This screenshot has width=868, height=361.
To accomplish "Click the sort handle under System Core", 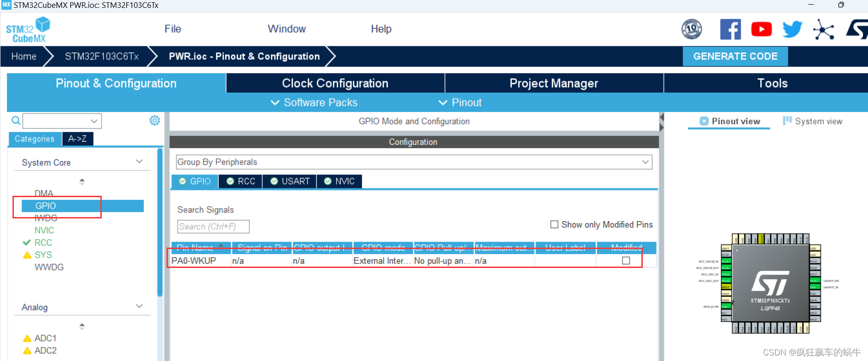I will tap(82, 181).
